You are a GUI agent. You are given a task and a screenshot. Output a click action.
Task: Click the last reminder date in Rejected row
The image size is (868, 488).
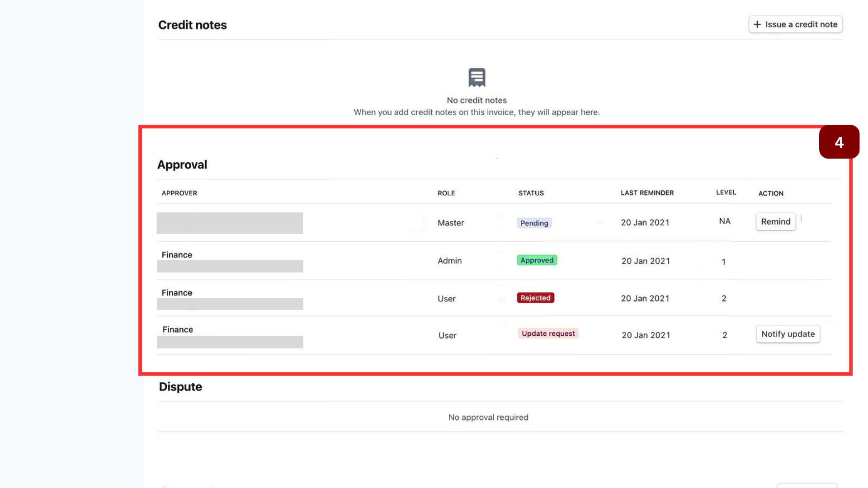click(x=645, y=298)
